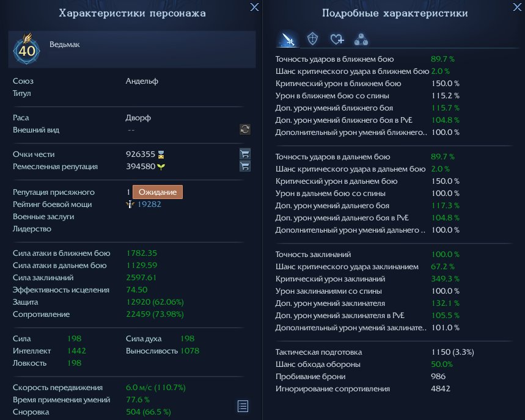Viewport: 525px width, 420px height.
Task: Click the winged sword battle rating icon
Action: pyautogui.click(x=130, y=204)
